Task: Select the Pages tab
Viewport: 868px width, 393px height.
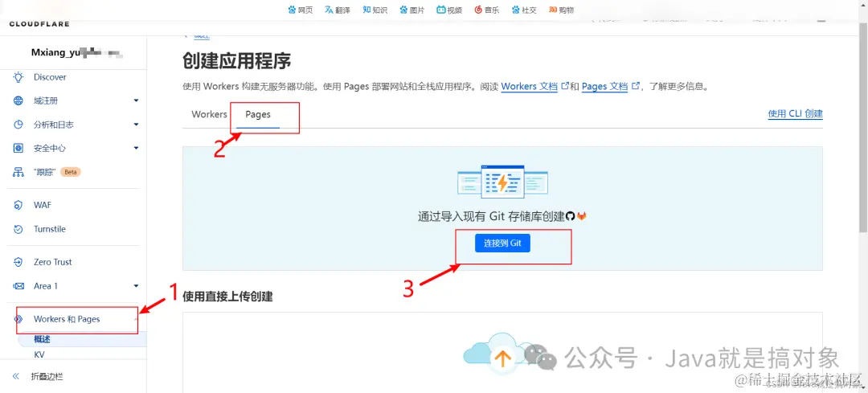Action: pyautogui.click(x=258, y=115)
